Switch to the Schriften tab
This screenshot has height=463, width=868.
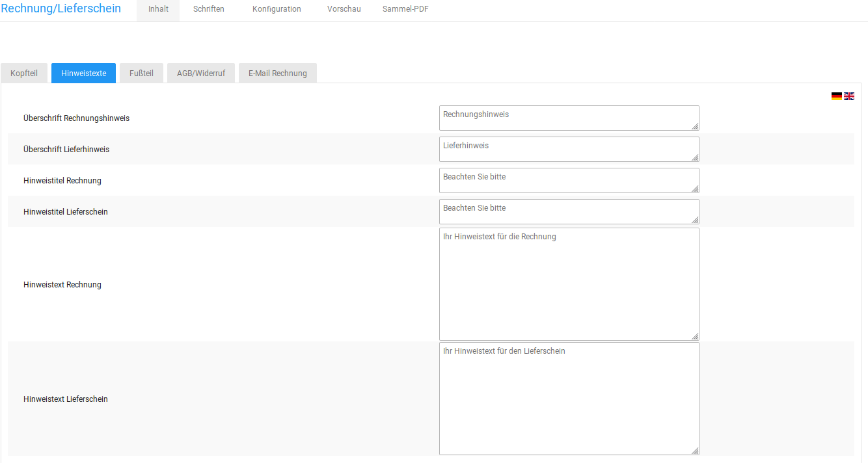[209, 9]
